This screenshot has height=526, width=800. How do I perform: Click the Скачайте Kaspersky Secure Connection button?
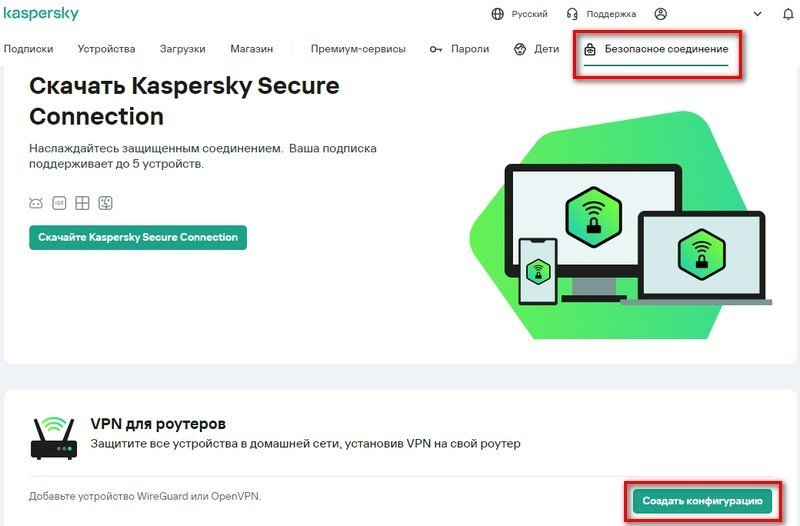(138, 237)
